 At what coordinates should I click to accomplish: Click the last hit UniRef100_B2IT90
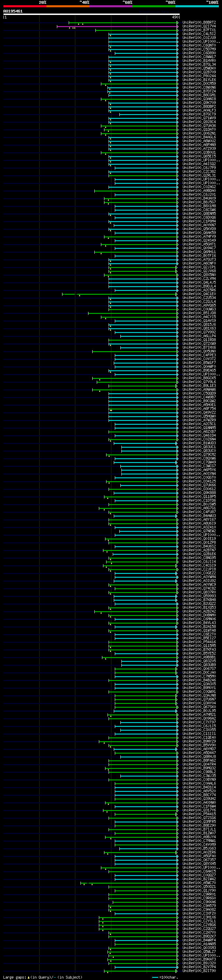click(199, 971)
